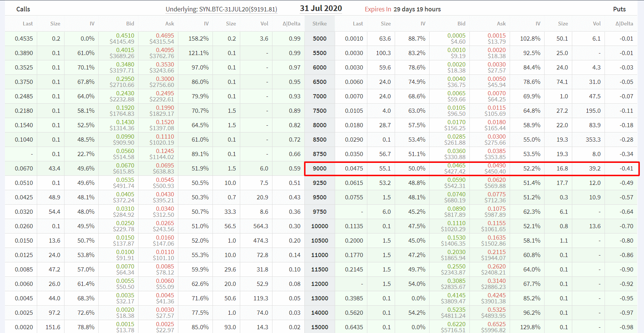Screen dimensions: 644x333
Task: Select the 7000 strike cell
Action: [x=320, y=96]
